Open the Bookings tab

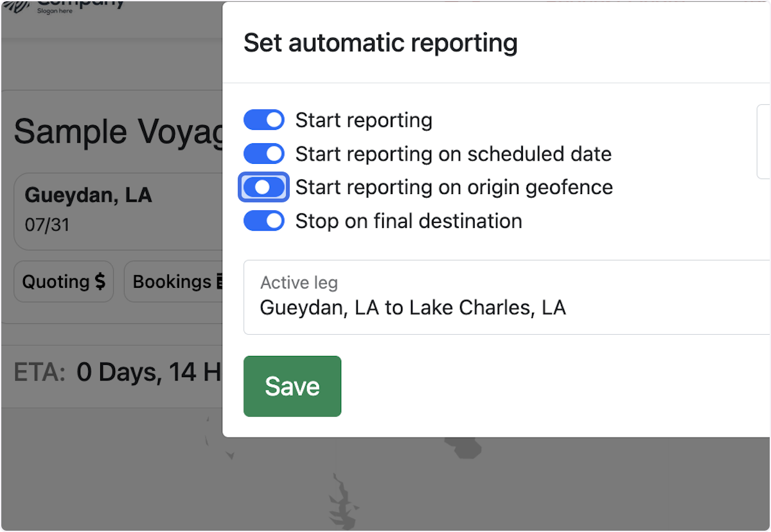pyautogui.click(x=186, y=281)
